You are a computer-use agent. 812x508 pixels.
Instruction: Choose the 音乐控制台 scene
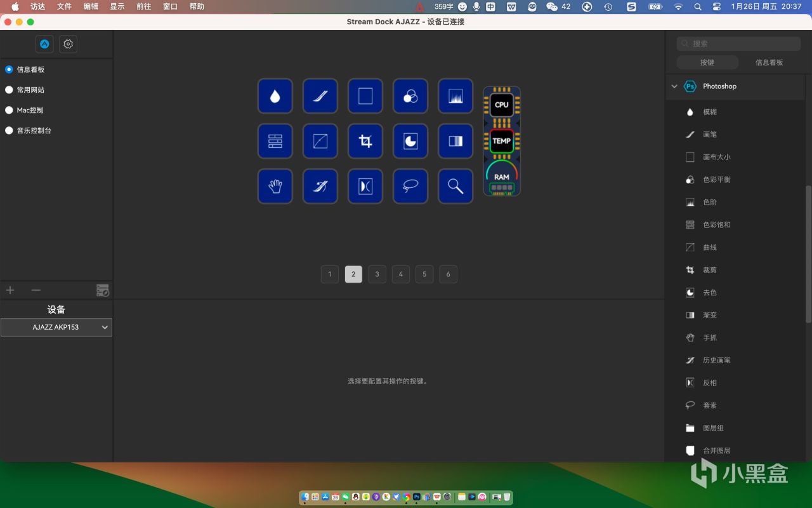(9, 130)
